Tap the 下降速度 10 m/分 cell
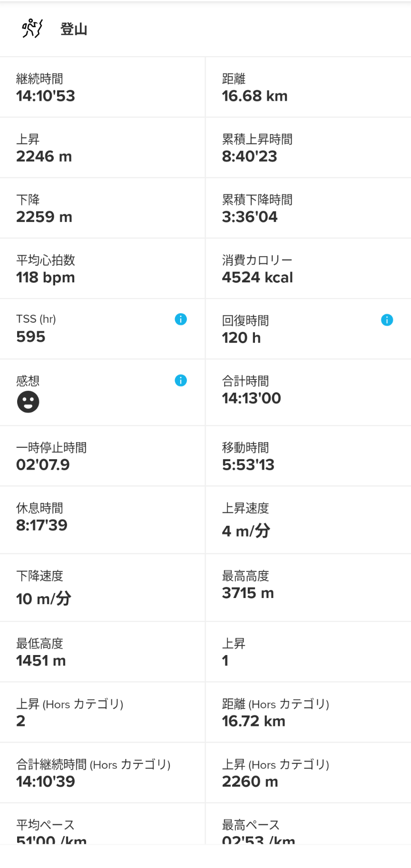Screen dimensions: 411x868 click(102, 588)
